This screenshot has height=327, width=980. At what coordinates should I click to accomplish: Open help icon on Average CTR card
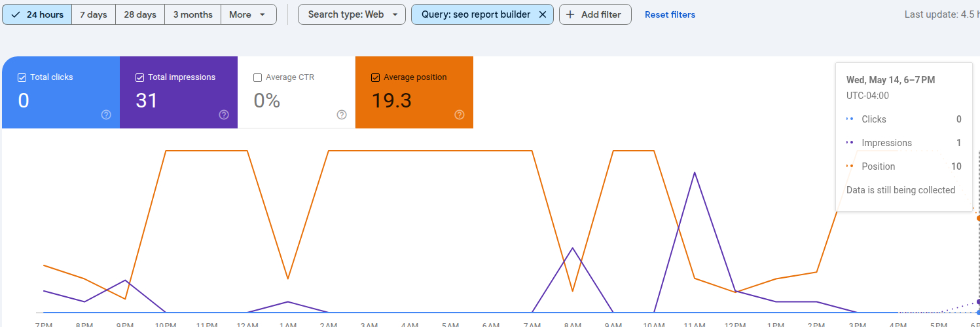click(342, 115)
